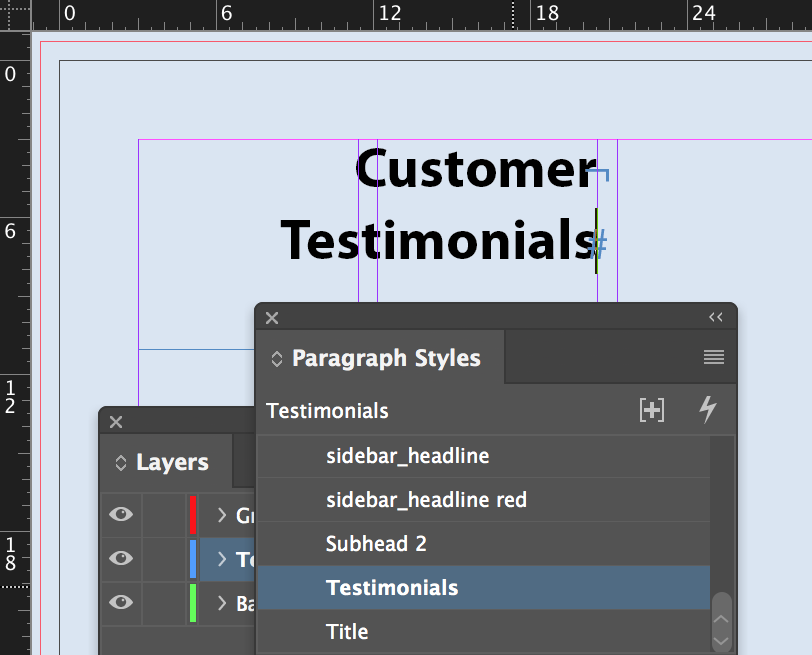Screen dimensions: 812x655
Task: Hide the blue-marked layer via eye icon
Action: click(121, 558)
